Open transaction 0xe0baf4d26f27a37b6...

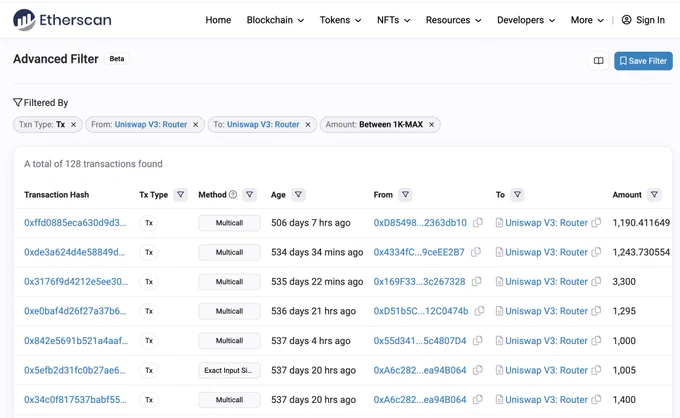pyautogui.click(x=75, y=311)
